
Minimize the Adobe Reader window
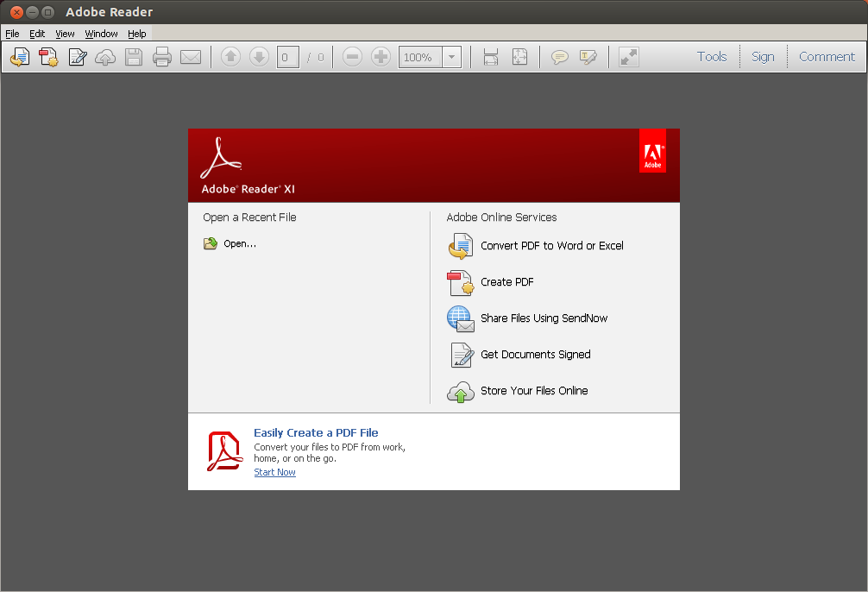point(33,11)
